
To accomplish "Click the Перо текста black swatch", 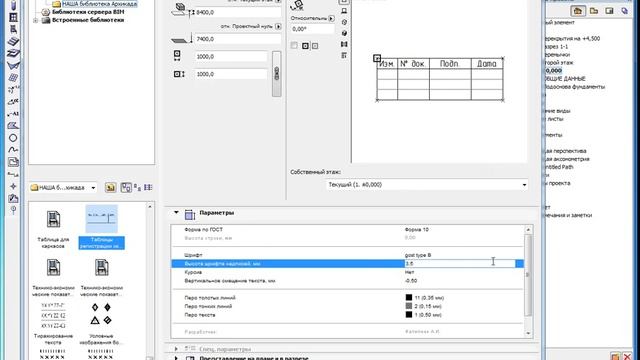I will 409,315.
